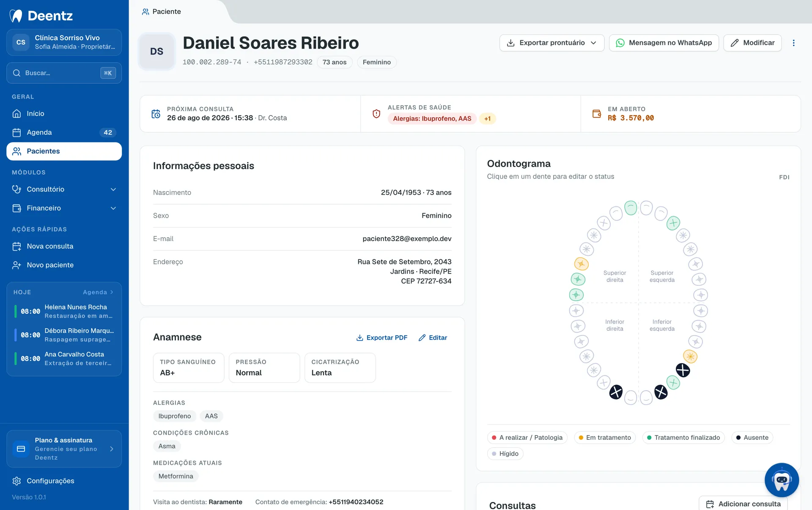This screenshot has height=510, width=812.
Task: Expand the +1 additional alerts badge
Action: 488,118
